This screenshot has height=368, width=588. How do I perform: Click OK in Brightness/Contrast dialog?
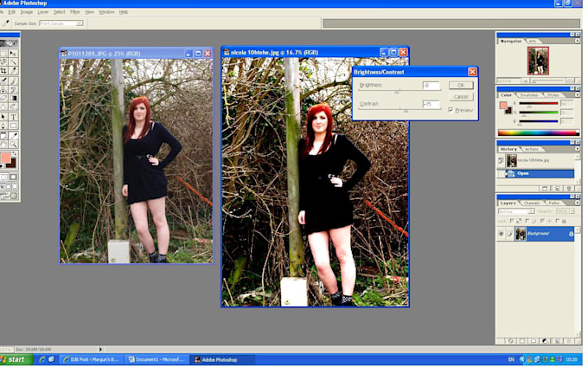point(461,85)
